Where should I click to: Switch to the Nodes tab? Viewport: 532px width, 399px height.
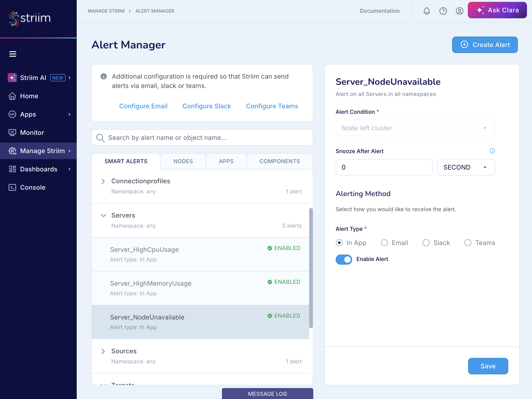(x=183, y=162)
